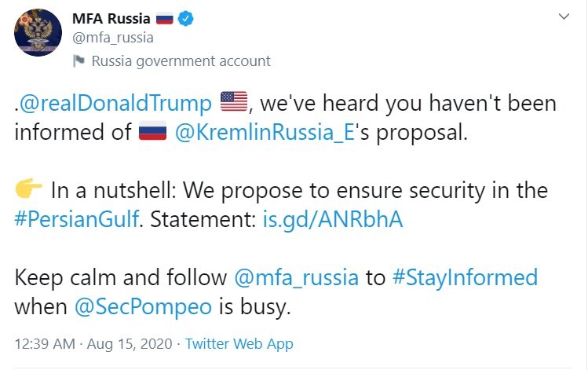
Task: Click the pointing hand emoji
Action: (x=29, y=190)
